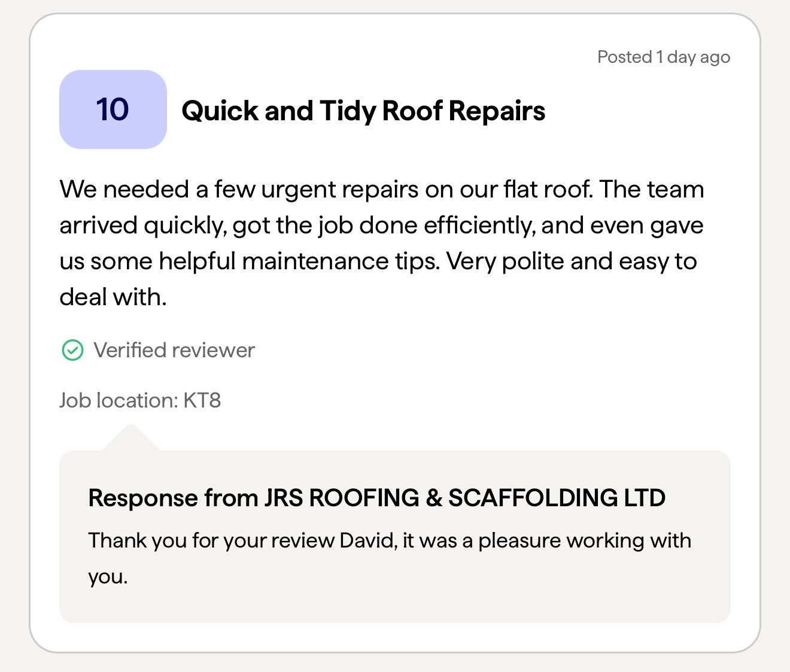This screenshot has height=672, width=790.
Task: Click the score badge showing 10
Action: (x=113, y=110)
